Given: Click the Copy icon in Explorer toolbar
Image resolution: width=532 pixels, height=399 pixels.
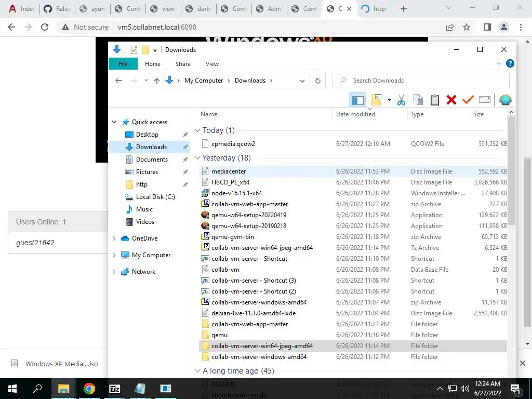Looking at the screenshot, I should click(418, 100).
